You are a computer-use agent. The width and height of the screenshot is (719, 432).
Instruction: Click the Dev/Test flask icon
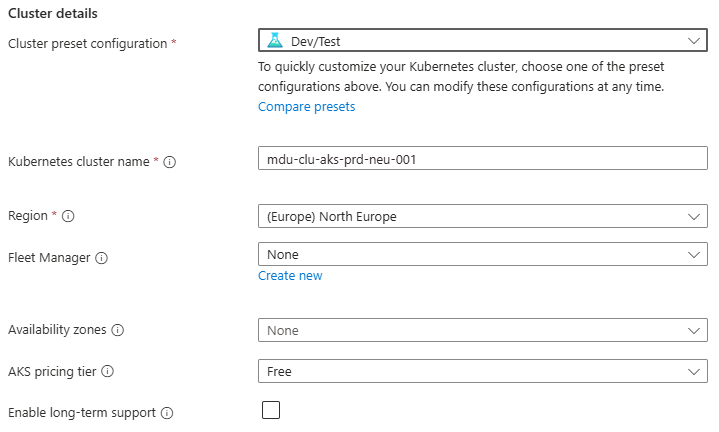275,40
